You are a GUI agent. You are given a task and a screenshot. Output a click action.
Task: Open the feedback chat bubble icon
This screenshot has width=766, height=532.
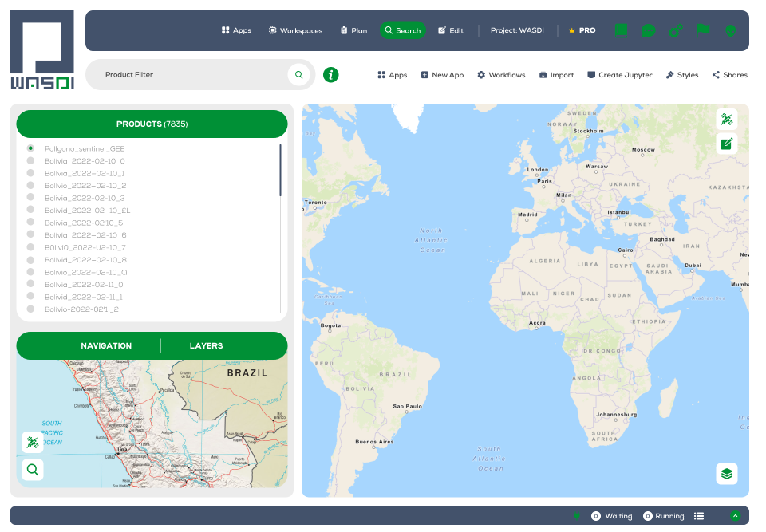point(648,31)
